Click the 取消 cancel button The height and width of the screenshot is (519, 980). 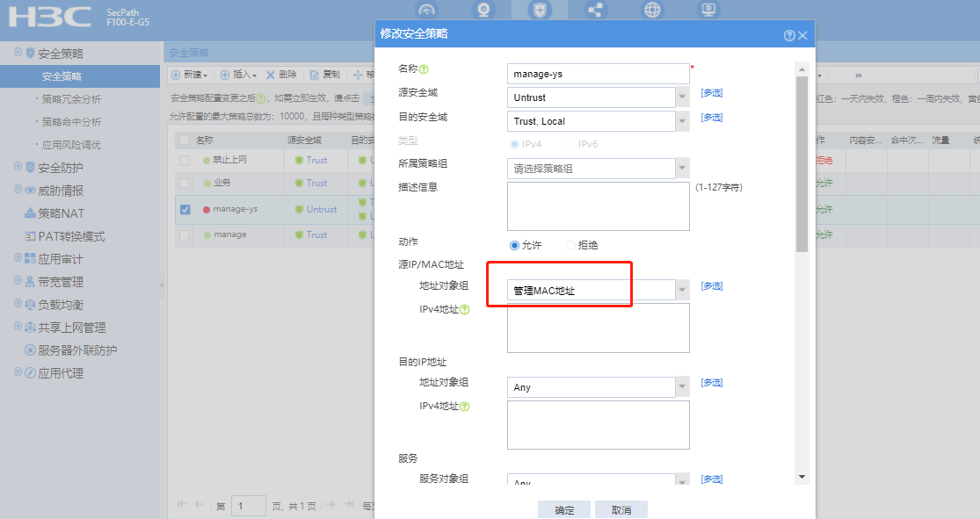(621, 509)
